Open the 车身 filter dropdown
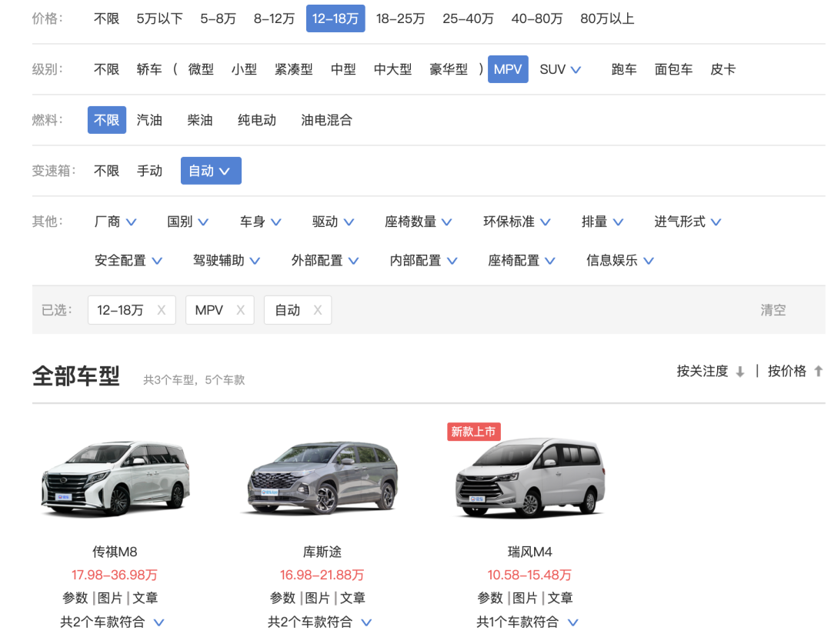This screenshot has height=644, width=831. [x=260, y=222]
